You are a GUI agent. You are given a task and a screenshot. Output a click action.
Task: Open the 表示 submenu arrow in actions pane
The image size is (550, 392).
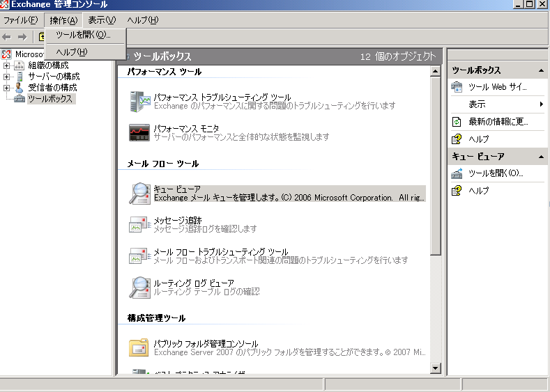[542, 104]
